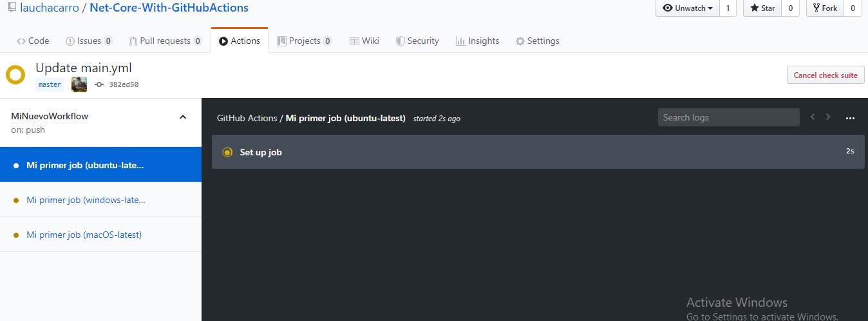This screenshot has width=868, height=321.
Task: Click the MiNuevoWorkflow workflow name
Action: pyautogui.click(x=50, y=116)
